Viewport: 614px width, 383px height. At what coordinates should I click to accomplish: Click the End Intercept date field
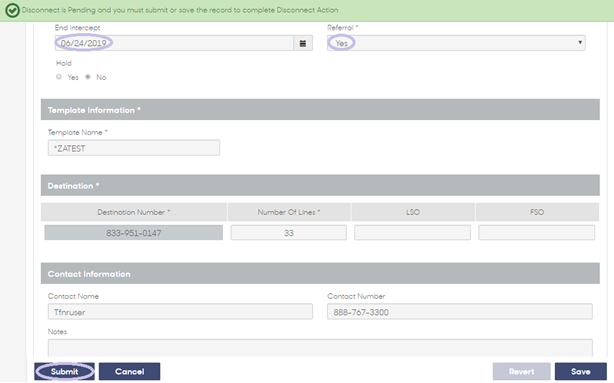174,43
